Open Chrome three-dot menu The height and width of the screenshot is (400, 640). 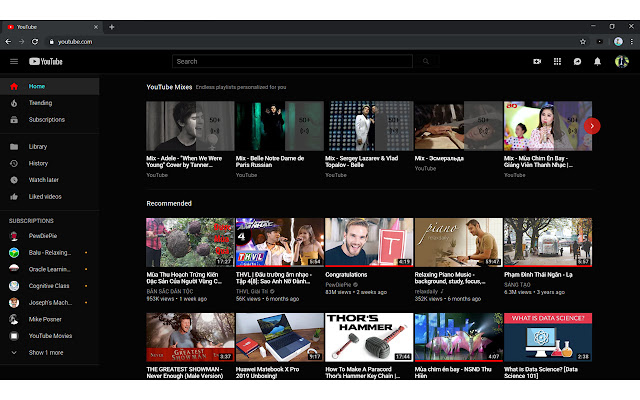pyautogui.click(x=629, y=41)
